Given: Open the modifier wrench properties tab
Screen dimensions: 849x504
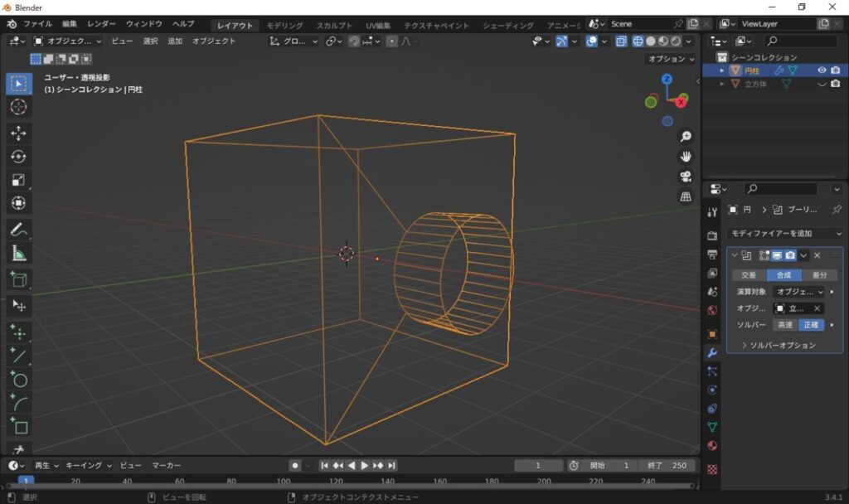Looking at the screenshot, I should click(711, 352).
